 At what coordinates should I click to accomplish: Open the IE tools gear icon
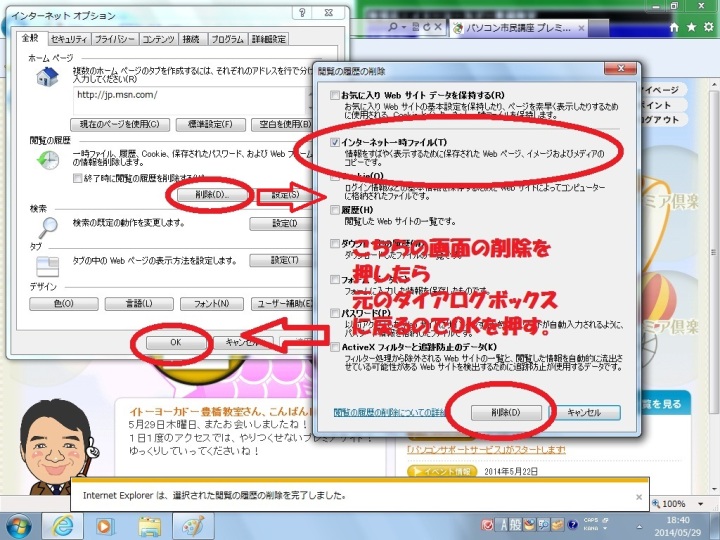[709, 27]
